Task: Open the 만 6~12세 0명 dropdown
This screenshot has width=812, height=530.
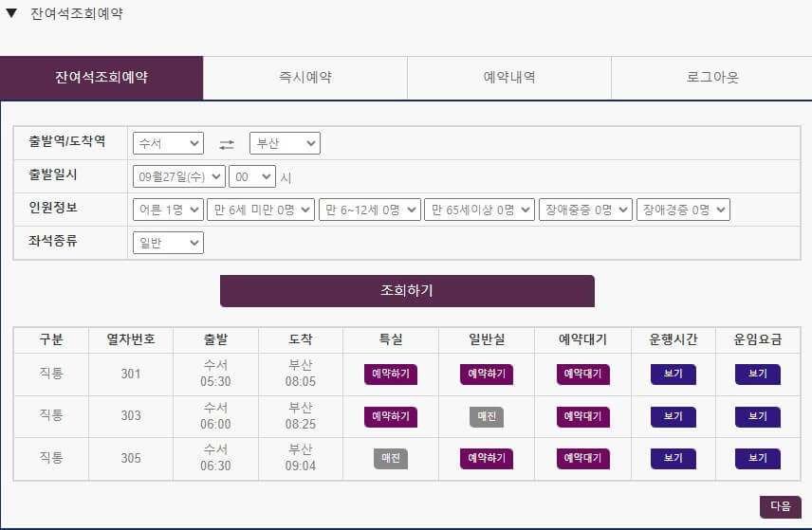Action: [370, 210]
